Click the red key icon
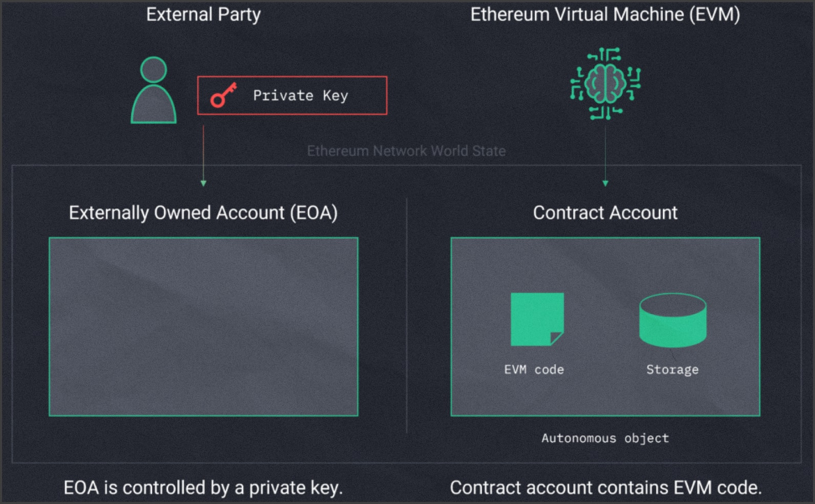 pos(223,95)
